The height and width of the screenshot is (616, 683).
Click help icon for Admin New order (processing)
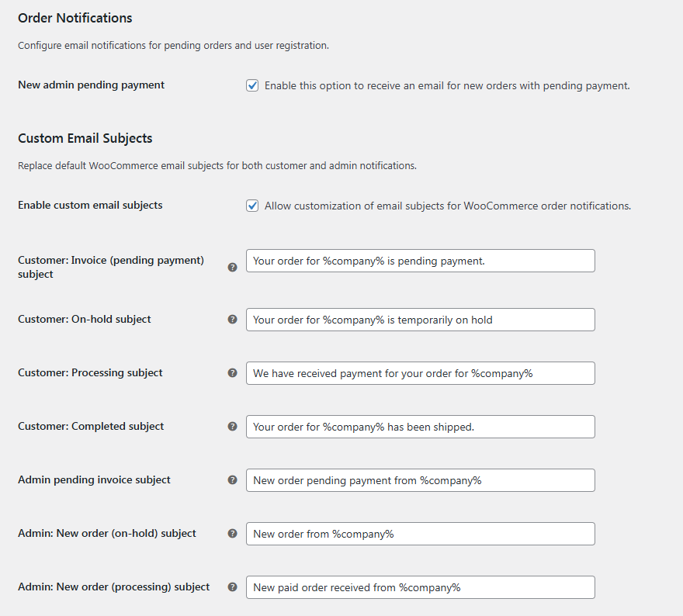pos(232,587)
